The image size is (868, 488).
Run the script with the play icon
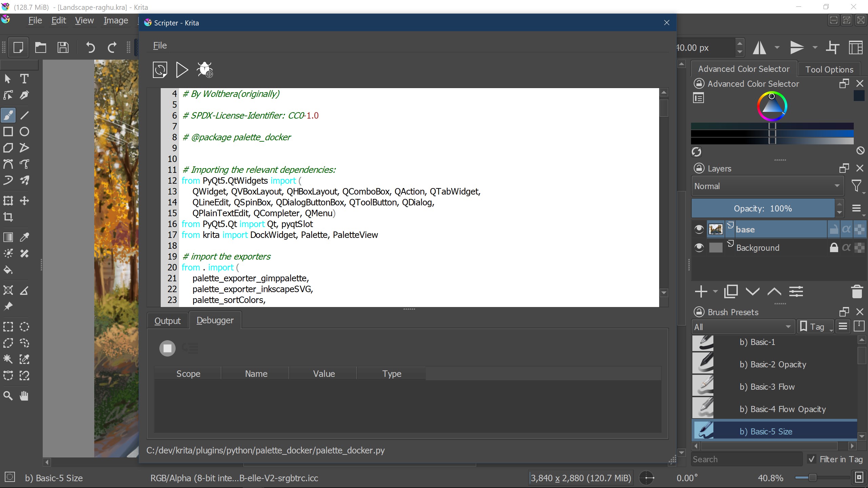(x=182, y=69)
